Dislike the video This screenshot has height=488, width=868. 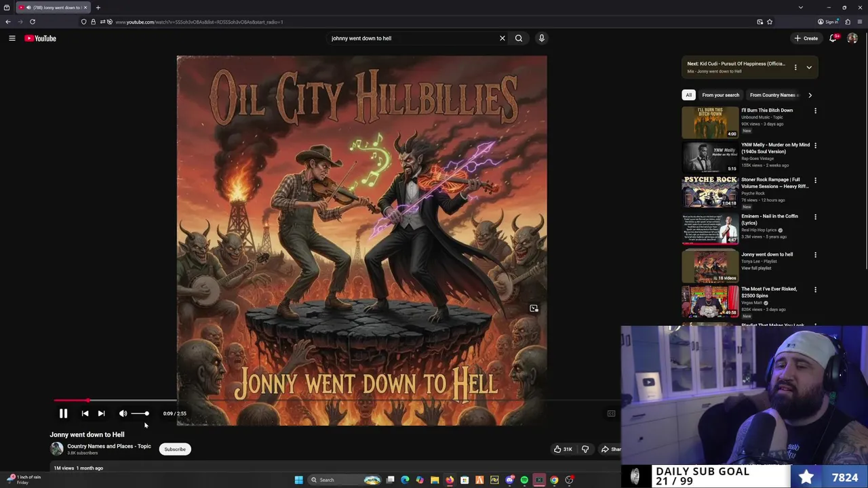coord(585,449)
